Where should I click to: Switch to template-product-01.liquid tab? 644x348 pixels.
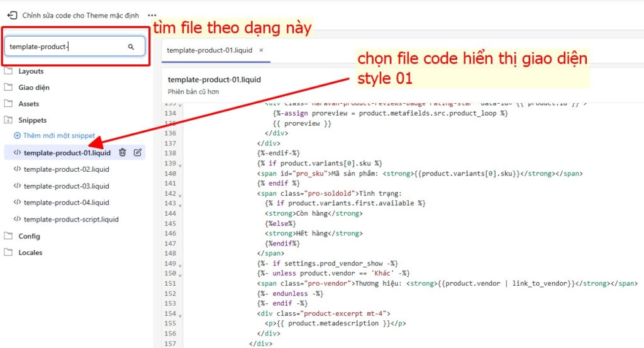tap(210, 50)
